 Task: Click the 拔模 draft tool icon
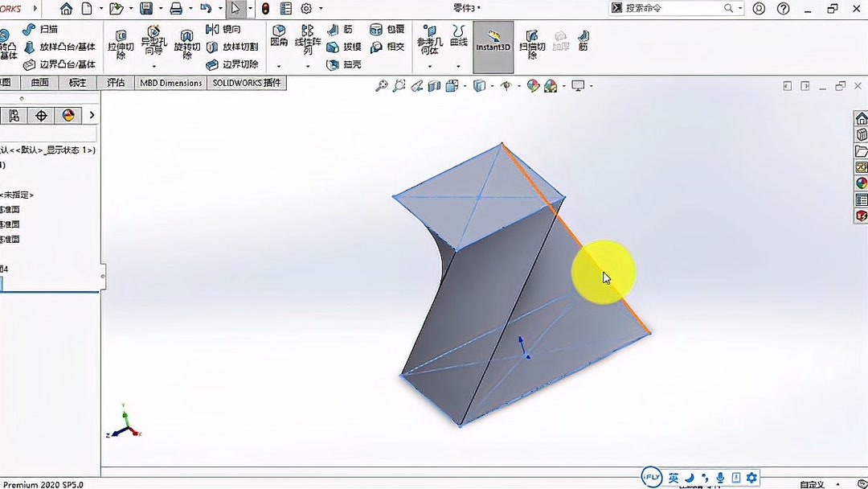pos(331,47)
